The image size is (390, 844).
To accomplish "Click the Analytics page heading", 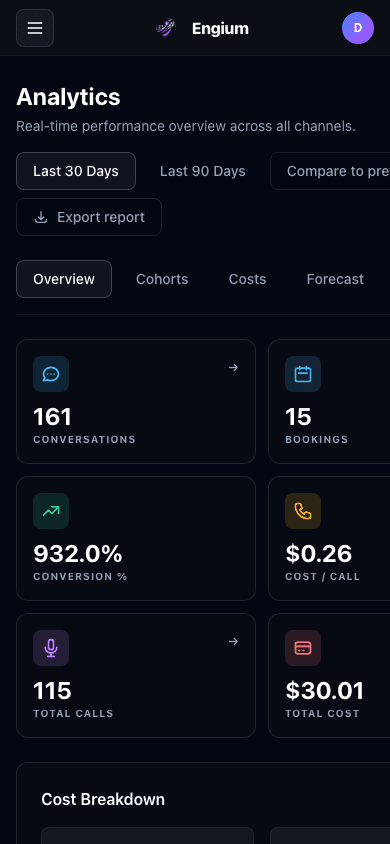I will pyautogui.click(x=68, y=97).
